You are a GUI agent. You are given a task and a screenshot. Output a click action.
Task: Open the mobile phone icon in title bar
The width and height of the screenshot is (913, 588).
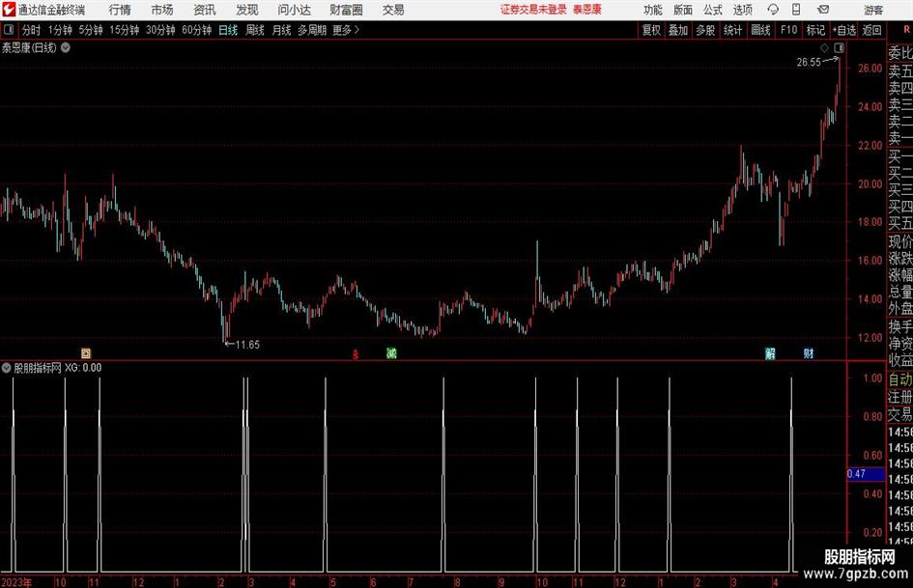pyautogui.click(x=796, y=10)
